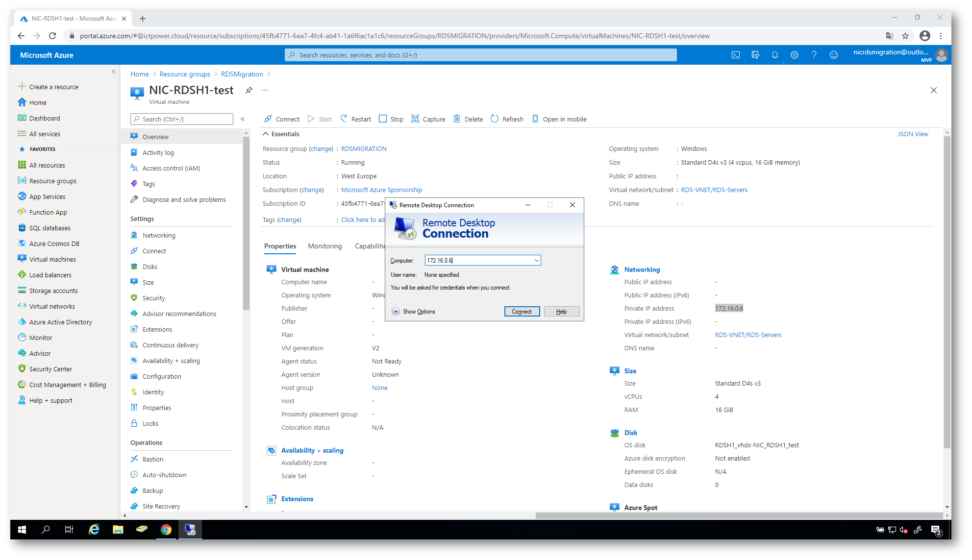Screen dimensions: 972x560
Task: Open Auto-shutdown settings
Action: (164, 475)
